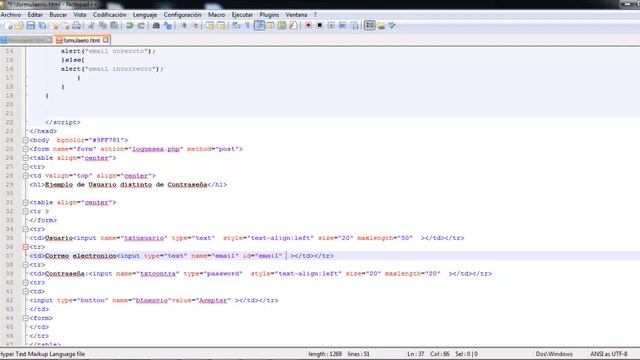
Task: Open the Buscar menu
Action: (58, 15)
